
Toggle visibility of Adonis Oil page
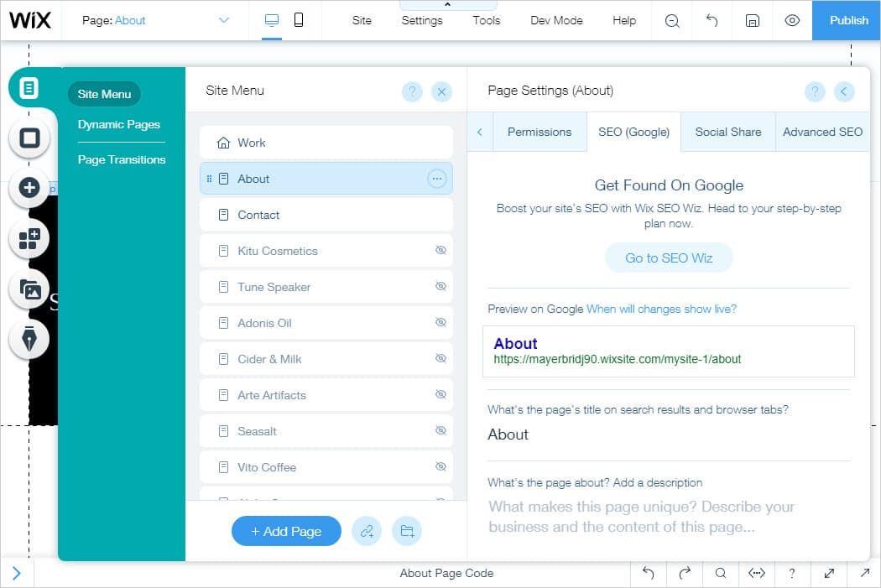pos(441,322)
